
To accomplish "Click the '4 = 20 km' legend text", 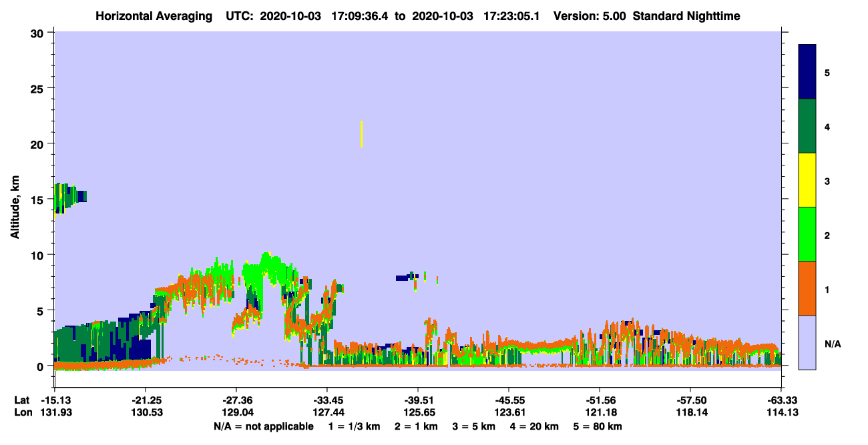I will coord(535,426).
